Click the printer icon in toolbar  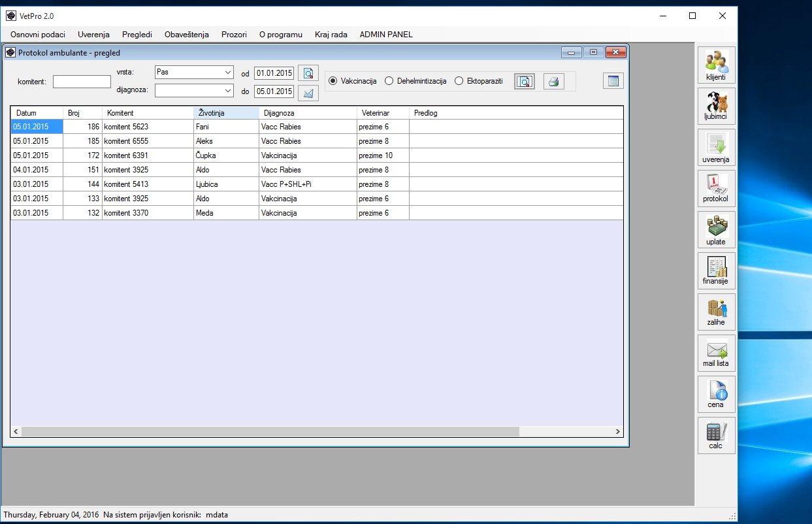[x=553, y=82]
